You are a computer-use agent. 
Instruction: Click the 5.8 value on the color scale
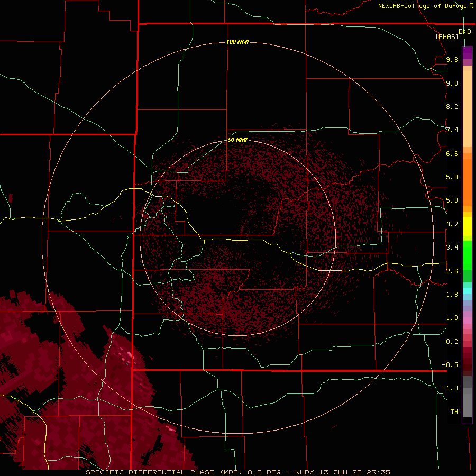coord(452,177)
